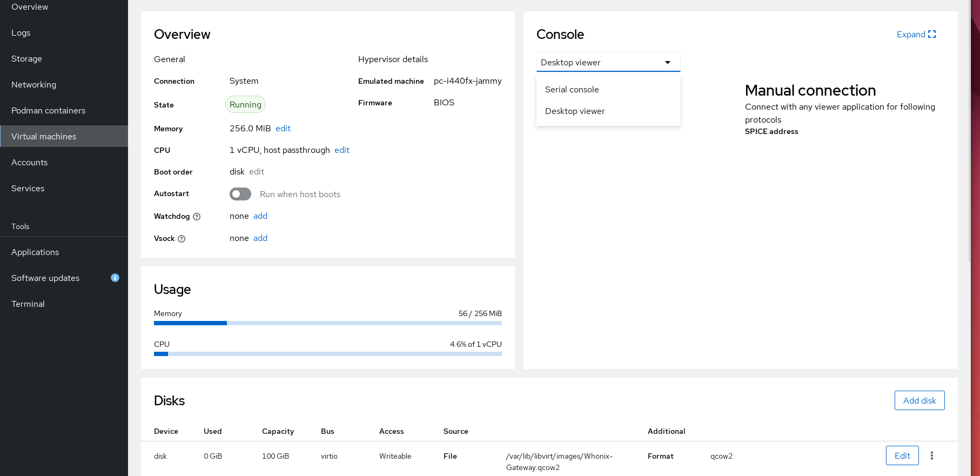The image size is (980, 476).
Task: Add a Vsock interface
Action: (260, 238)
